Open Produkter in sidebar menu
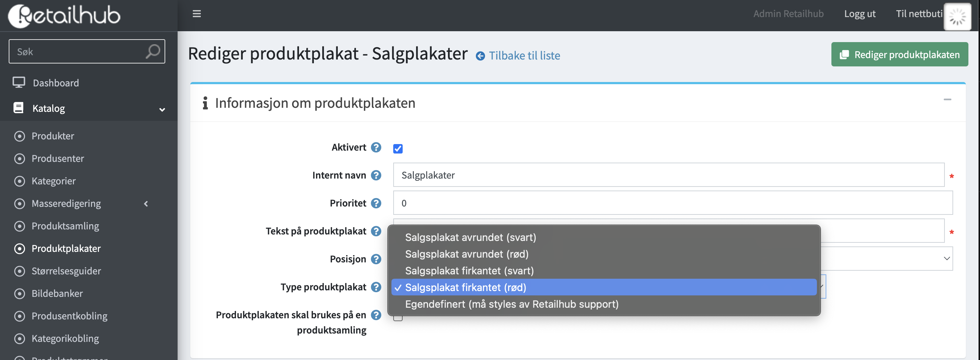Screen dimensions: 980x360 (x=53, y=136)
